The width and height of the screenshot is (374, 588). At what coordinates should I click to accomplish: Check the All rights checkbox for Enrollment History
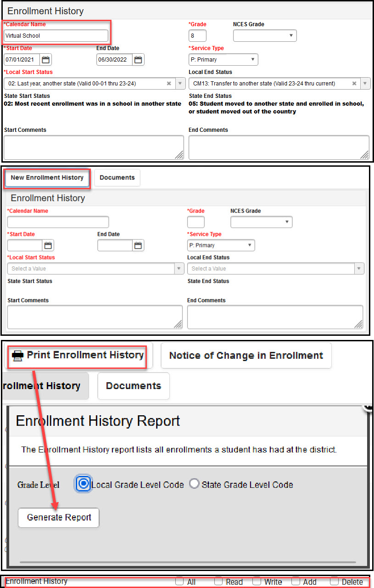[x=179, y=581]
